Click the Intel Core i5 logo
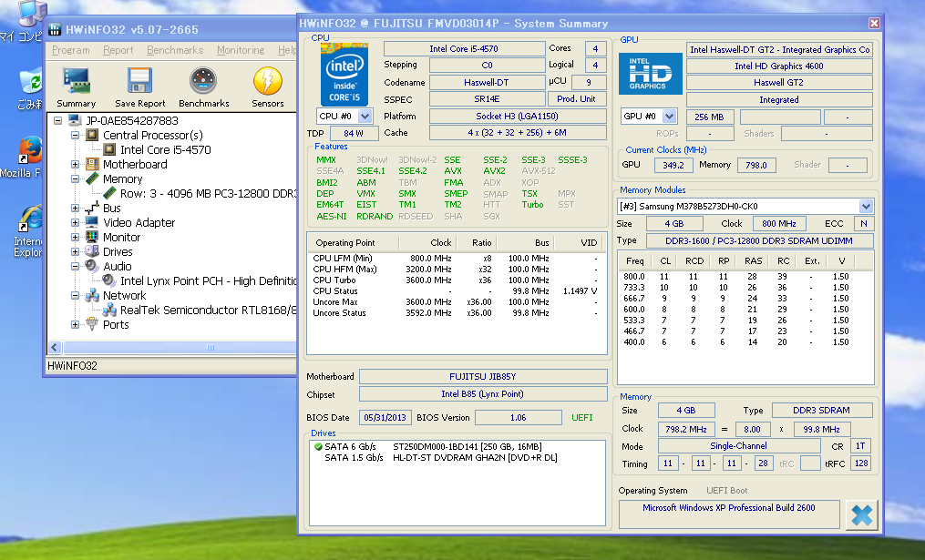Image resolution: width=925 pixels, height=560 pixels. click(345, 74)
